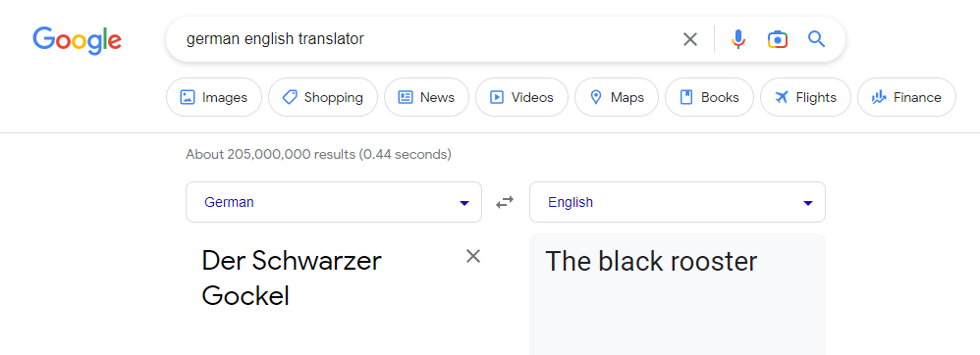Click the blue magnifier search icon
The width and height of the screenshot is (980, 355).
coord(817,39)
